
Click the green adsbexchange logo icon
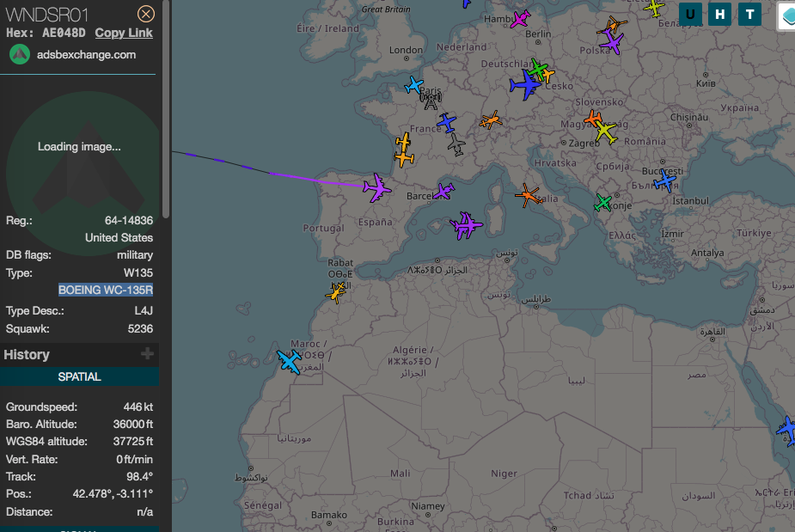[20, 54]
